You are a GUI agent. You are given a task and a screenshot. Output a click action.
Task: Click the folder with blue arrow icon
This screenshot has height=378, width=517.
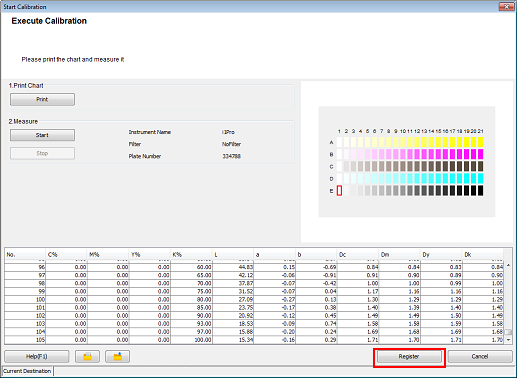click(118, 356)
